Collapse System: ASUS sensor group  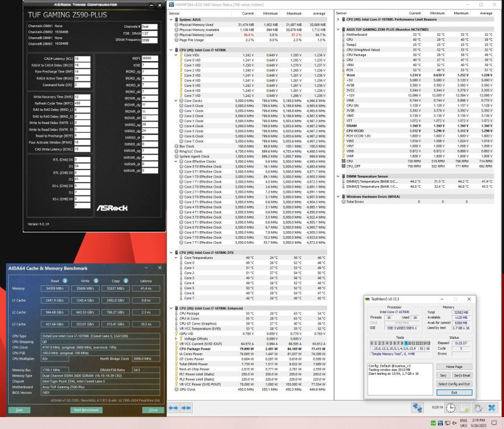171,20
